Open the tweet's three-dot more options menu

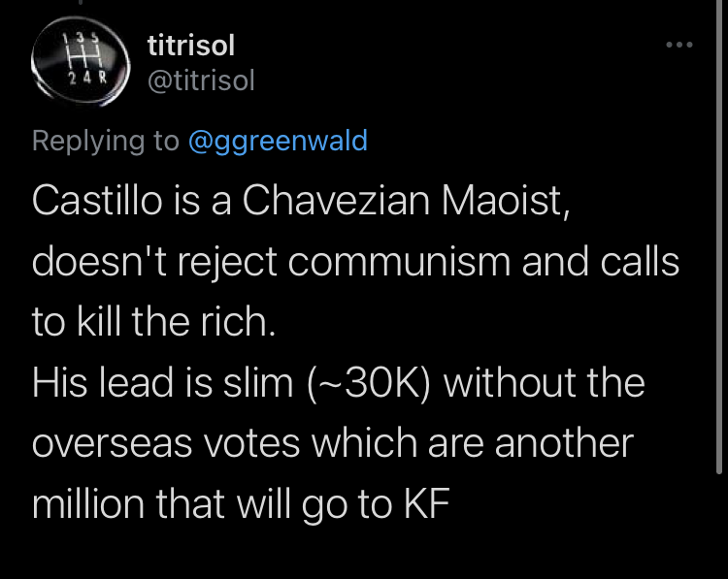(x=679, y=45)
